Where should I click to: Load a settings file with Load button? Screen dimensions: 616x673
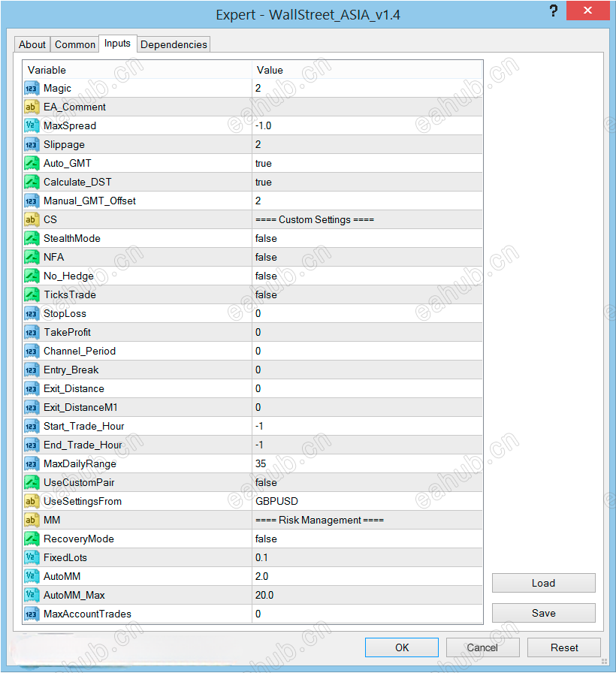[x=543, y=583]
